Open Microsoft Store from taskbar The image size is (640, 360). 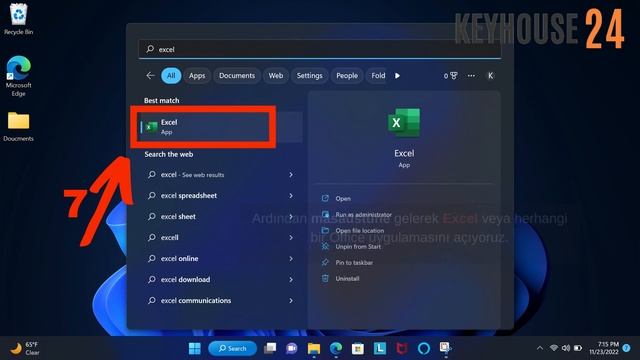pos(358,349)
